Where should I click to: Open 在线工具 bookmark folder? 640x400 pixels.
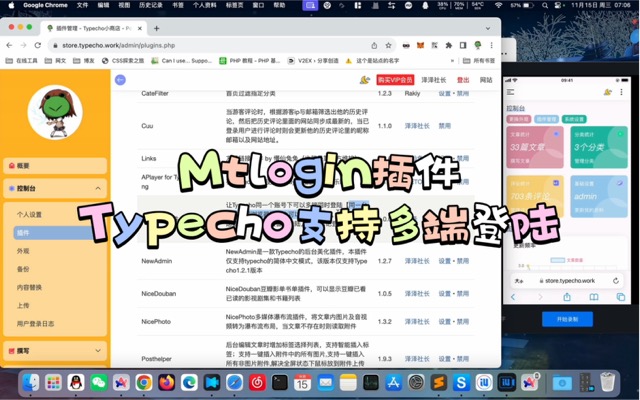(x=22, y=60)
